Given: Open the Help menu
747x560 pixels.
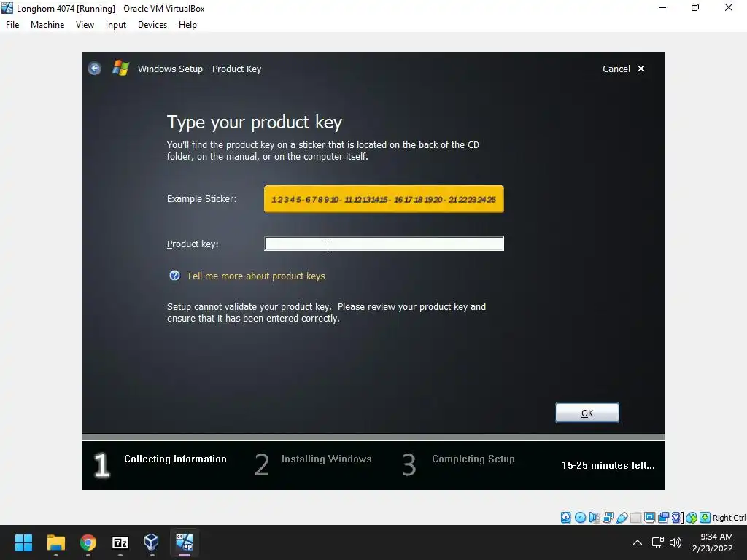Looking at the screenshot, I should click(187, 25).
